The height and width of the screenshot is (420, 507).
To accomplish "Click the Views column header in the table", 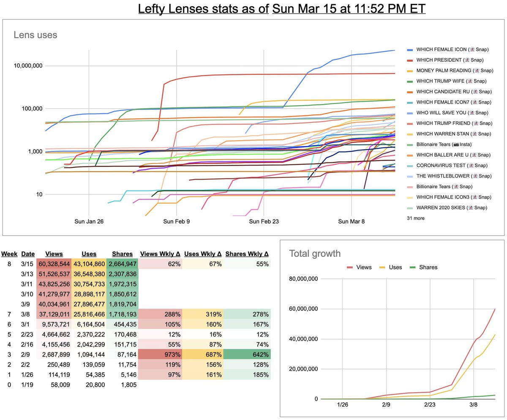I will [54, 254].
